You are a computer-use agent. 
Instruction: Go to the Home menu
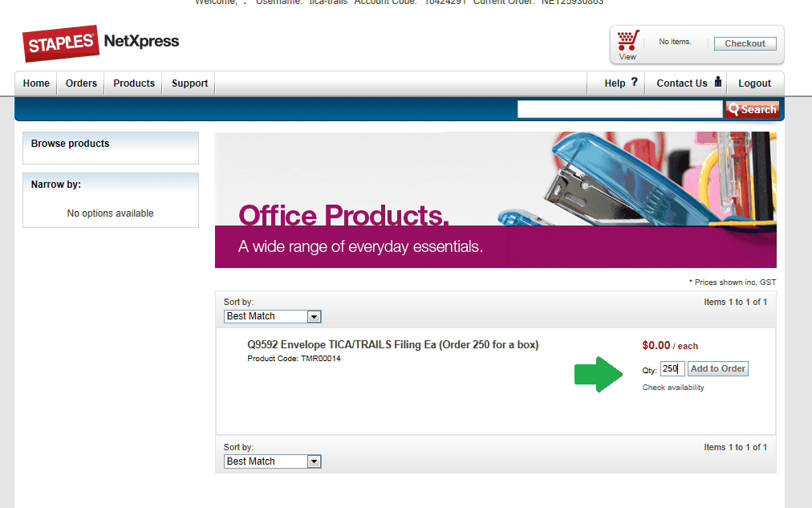pos(36,83)
